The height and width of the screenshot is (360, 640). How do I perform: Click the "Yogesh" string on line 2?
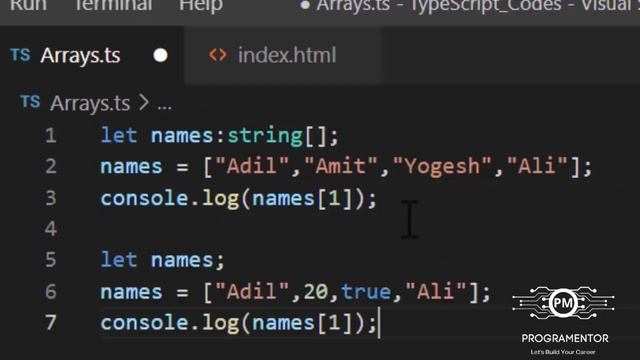point(442,167)
